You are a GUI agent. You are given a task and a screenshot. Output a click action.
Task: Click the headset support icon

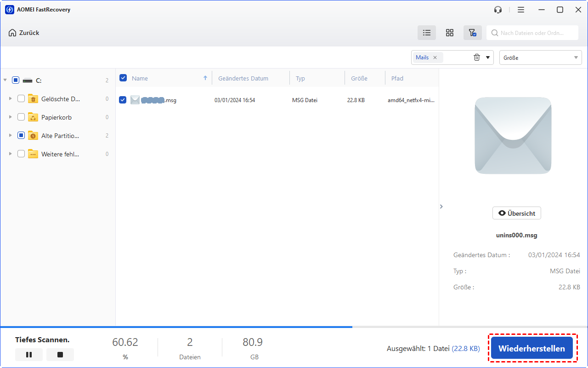coord(498,10)
